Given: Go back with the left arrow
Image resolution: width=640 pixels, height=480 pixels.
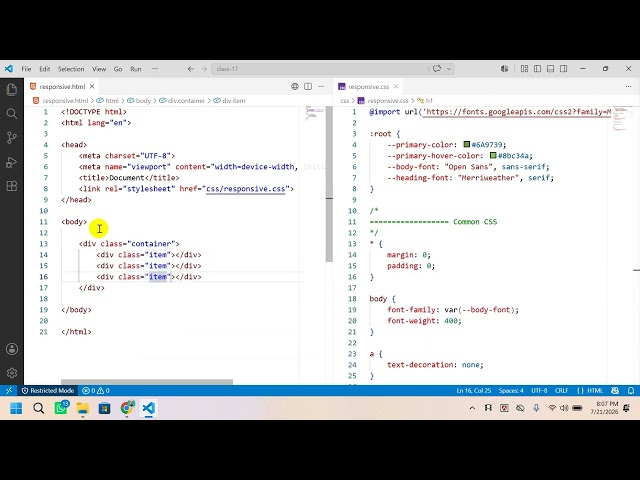Looking at the screenshot, I should tap(191, 69).
